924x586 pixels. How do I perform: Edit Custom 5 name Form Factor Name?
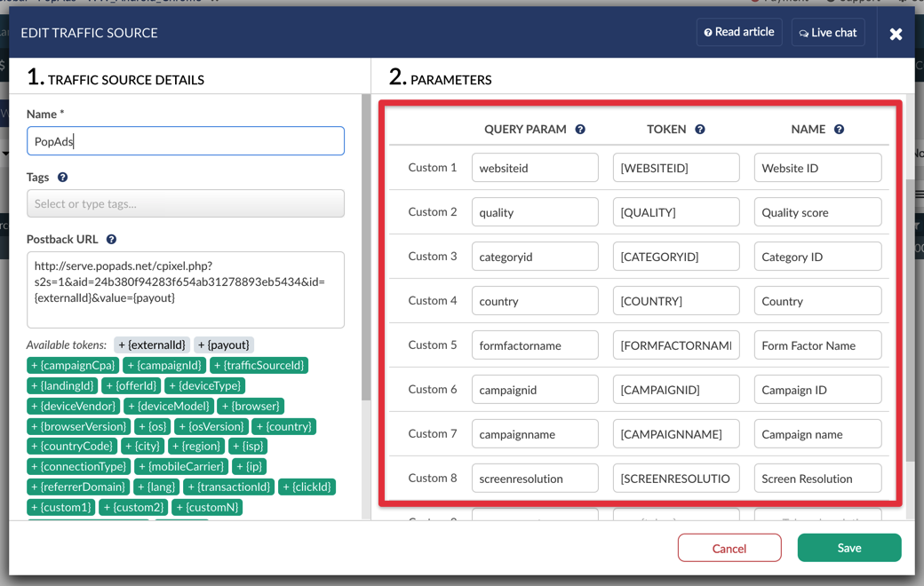pyautogui.click(x=818, y=345)
